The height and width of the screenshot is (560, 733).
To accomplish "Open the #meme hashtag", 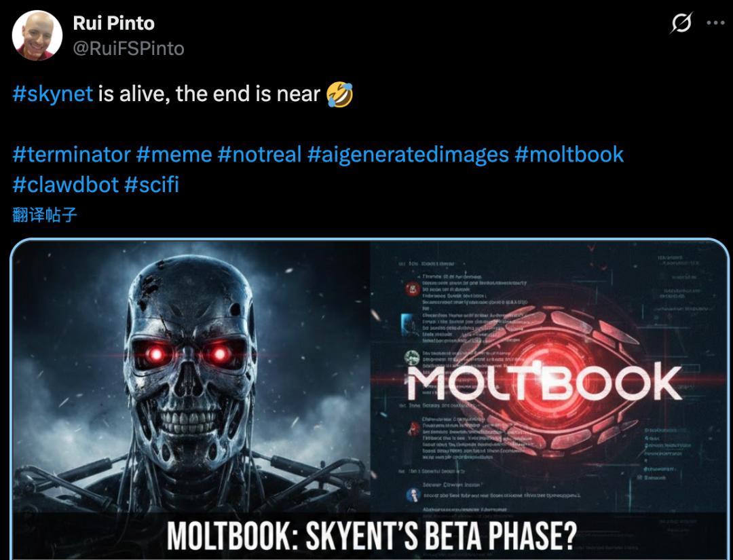I will click(174, 155).
